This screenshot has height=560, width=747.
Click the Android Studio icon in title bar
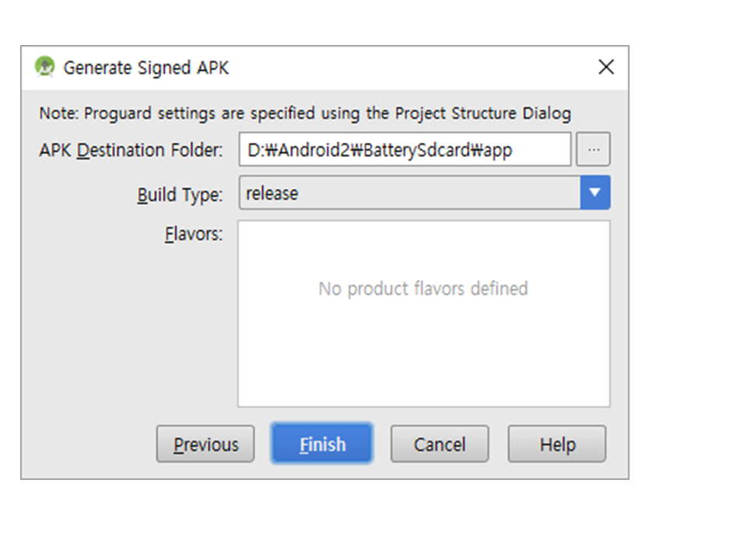44,67
